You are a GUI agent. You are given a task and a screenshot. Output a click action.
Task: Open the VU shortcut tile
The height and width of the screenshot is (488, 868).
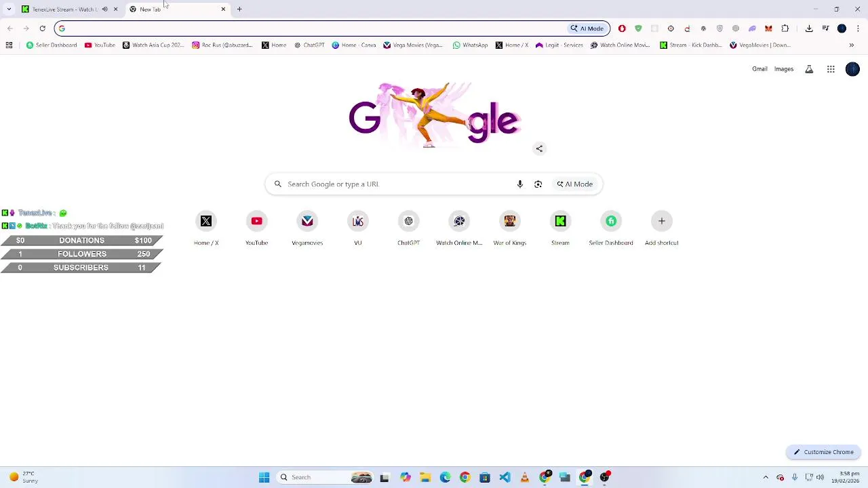(x=358, y=228)
